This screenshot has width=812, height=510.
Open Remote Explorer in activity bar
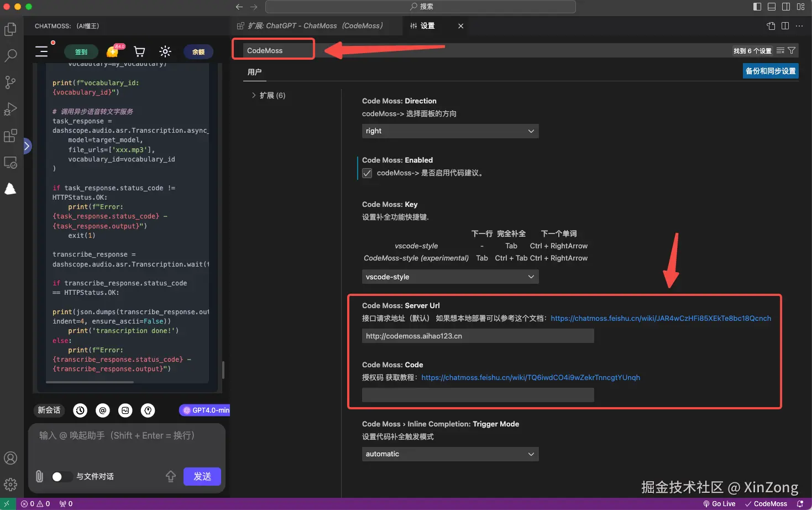11,163
